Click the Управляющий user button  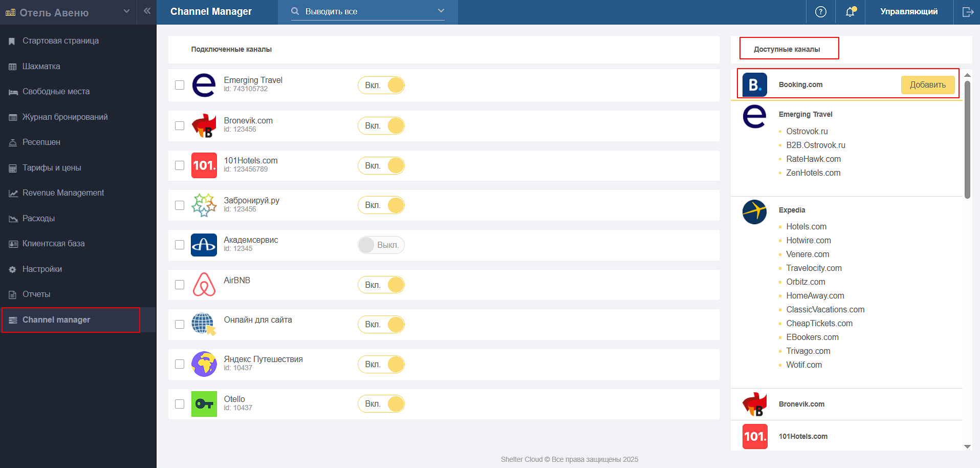pos(909,12)
